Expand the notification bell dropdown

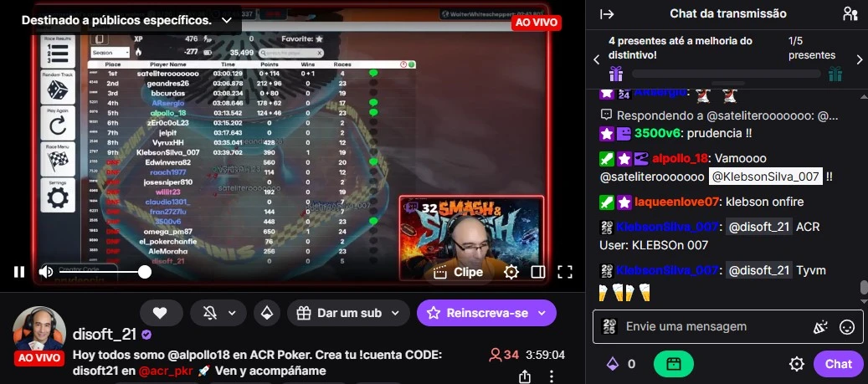coord(218,313)
